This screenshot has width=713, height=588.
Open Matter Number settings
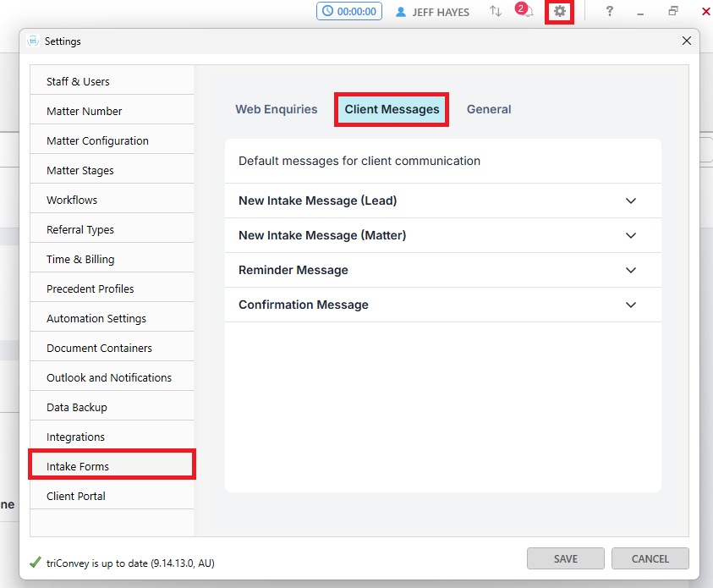[112, 111]
